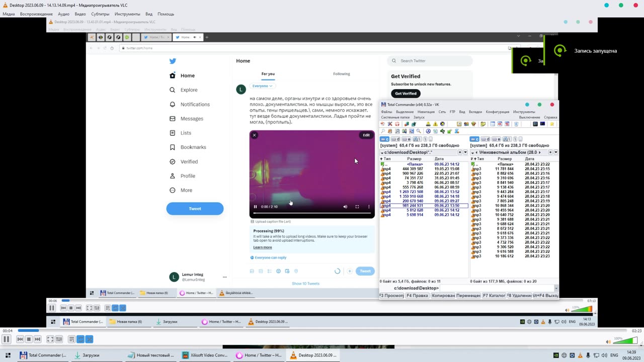Open Конфигурация menu in Total Commander

coord(498,112)
